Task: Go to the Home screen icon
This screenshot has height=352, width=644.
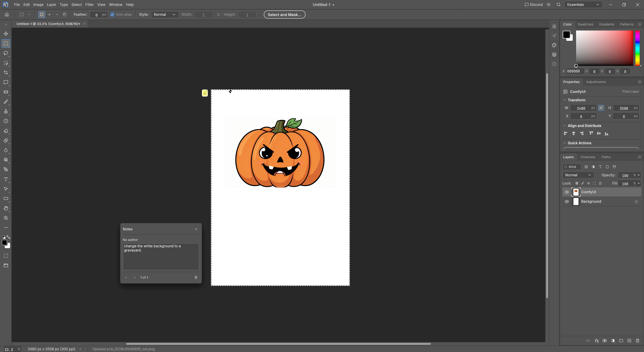Action: (7, 14)
